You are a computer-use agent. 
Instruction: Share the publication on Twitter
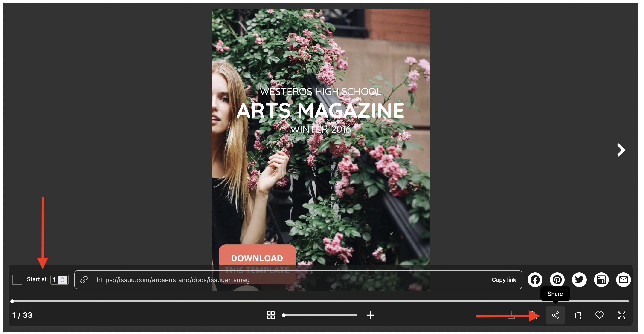(x=579, y=279)
